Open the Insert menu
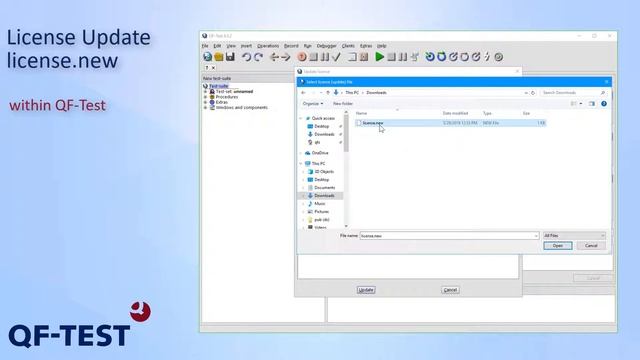 246,46
